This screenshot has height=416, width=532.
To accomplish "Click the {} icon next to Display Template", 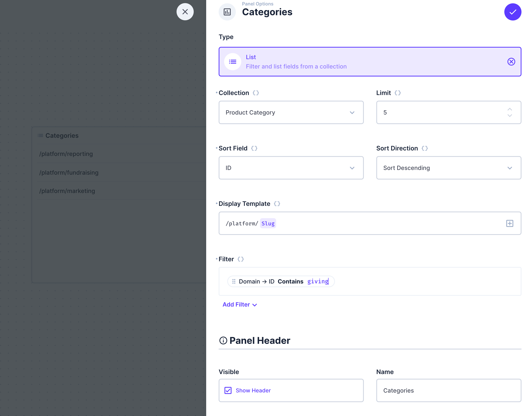I will (x=277, y=204).
